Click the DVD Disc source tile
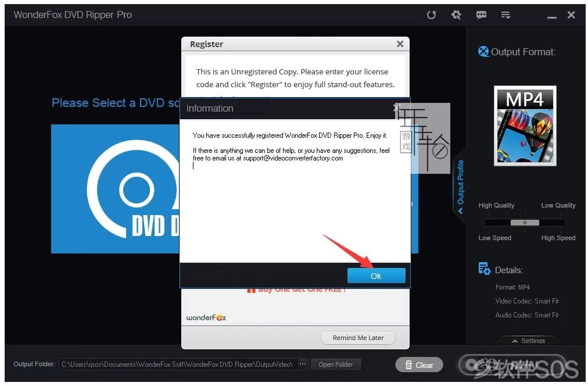The image size is (588, 386). (x=115, y=189)
